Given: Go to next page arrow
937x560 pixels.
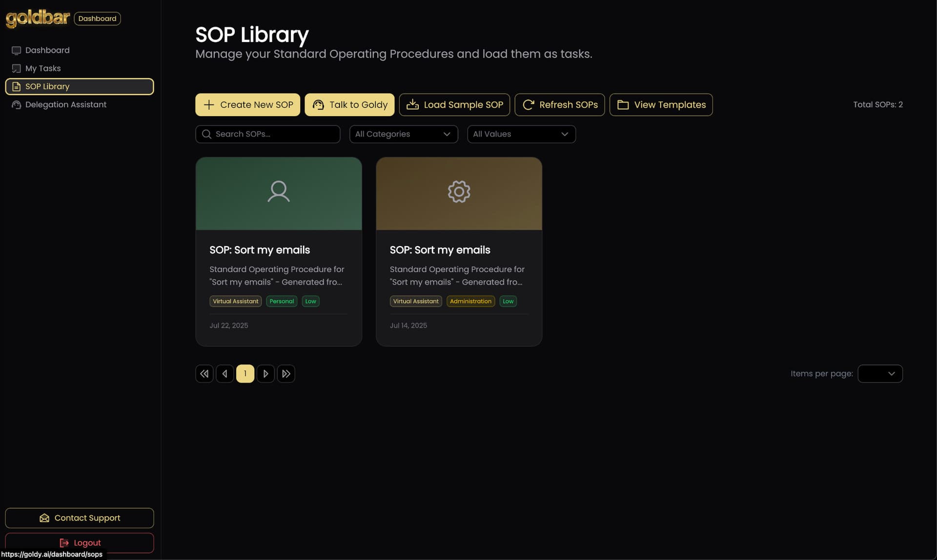Looking at the screenshot, I should pos(265,374).
